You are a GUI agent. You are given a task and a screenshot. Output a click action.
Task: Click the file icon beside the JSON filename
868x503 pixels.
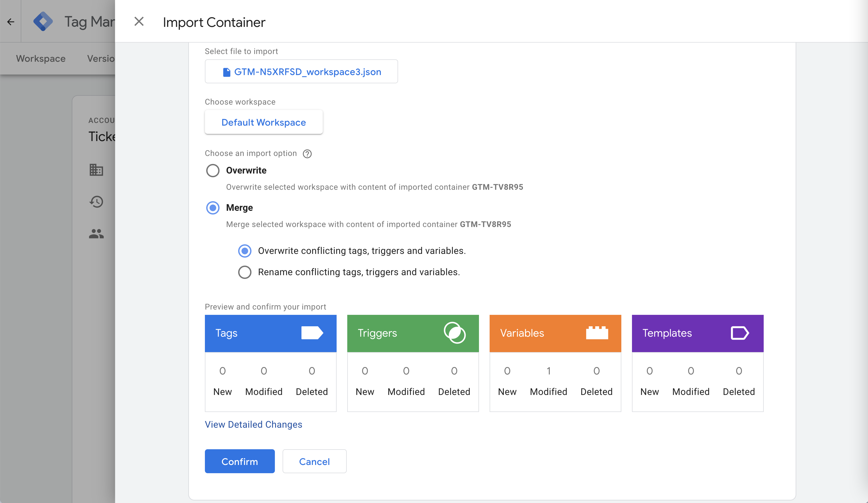[x=226, y=72]
